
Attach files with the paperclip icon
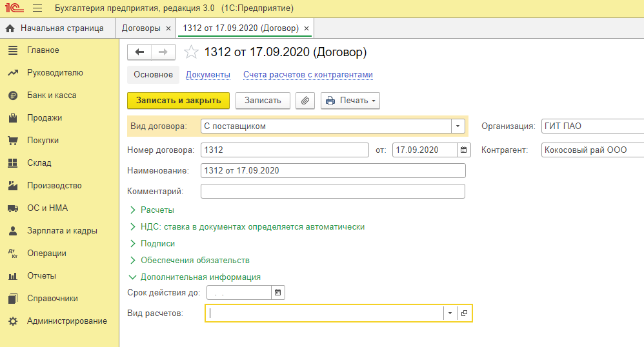[x=305, y=101]
